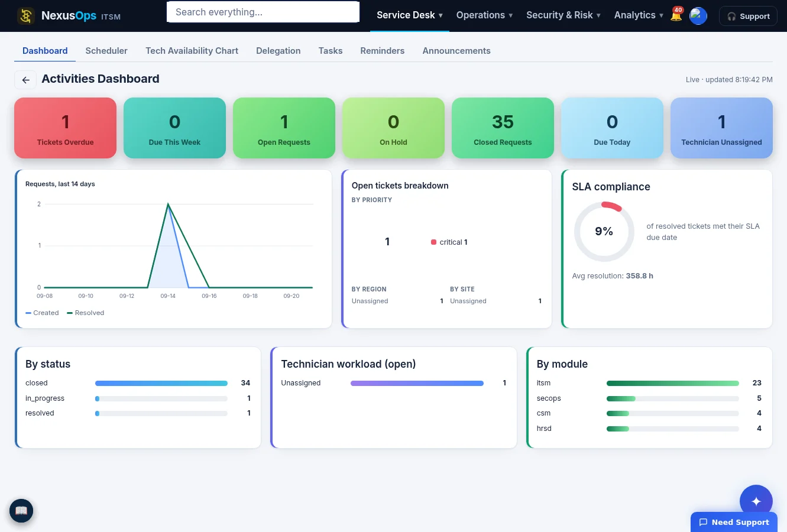Expand the Service Desk menu

410,15
